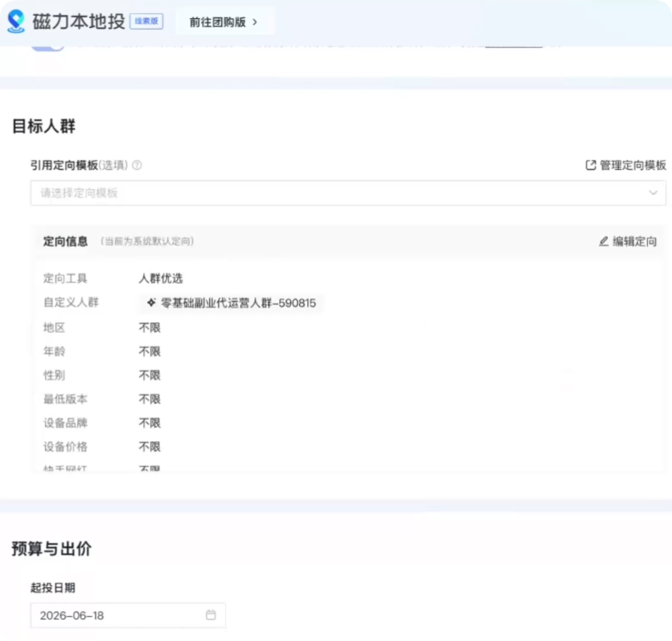Click the 最低版本 label
The image size is (672, 641).
(x=65, y=399)
